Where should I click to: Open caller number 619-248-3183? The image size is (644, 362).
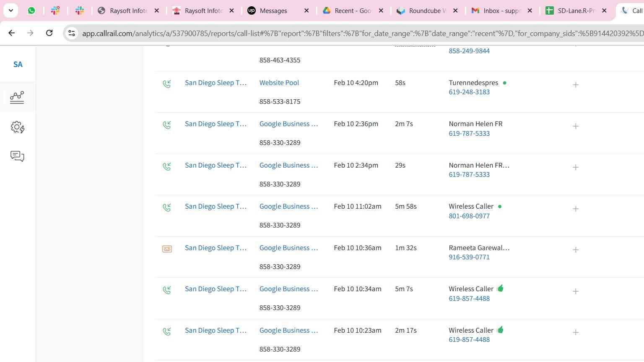click(469, 92)
